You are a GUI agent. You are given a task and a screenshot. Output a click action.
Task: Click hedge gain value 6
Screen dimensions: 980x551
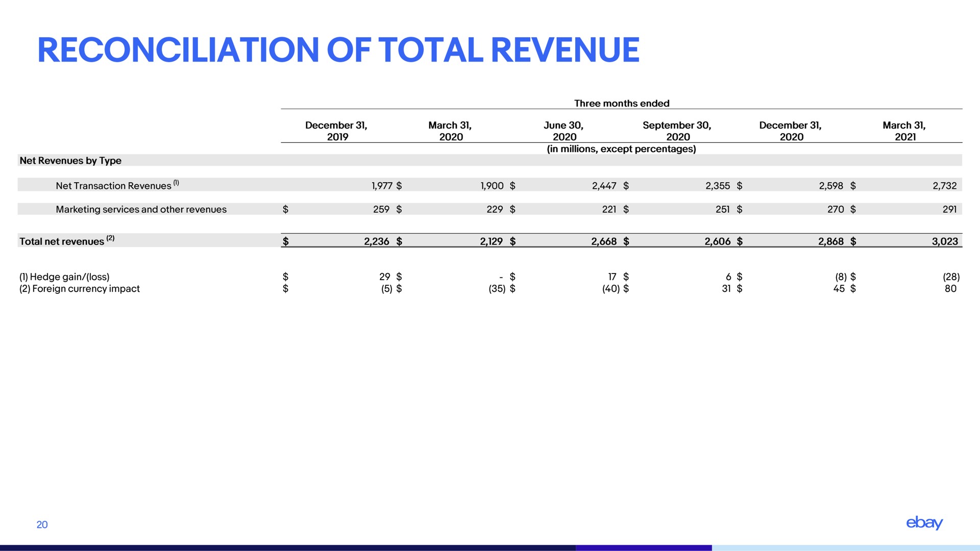tap(728, 277)
